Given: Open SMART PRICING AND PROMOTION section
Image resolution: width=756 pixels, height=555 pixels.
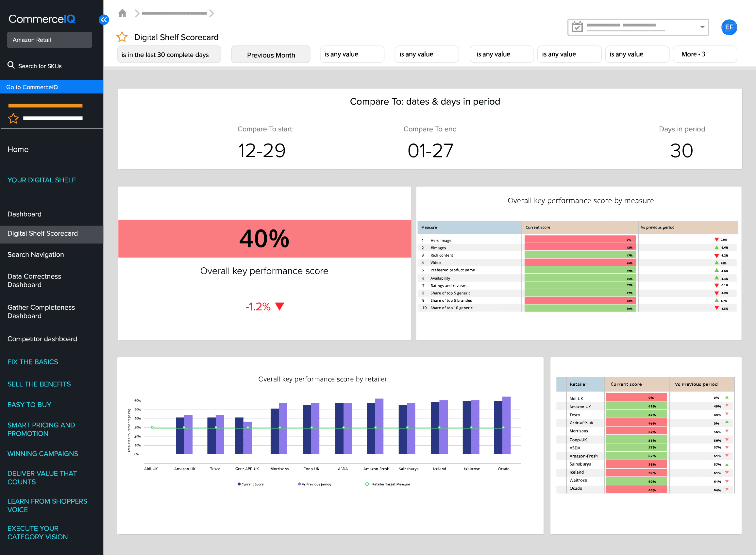Looking at the screenshot, I should tap(41, 429).
